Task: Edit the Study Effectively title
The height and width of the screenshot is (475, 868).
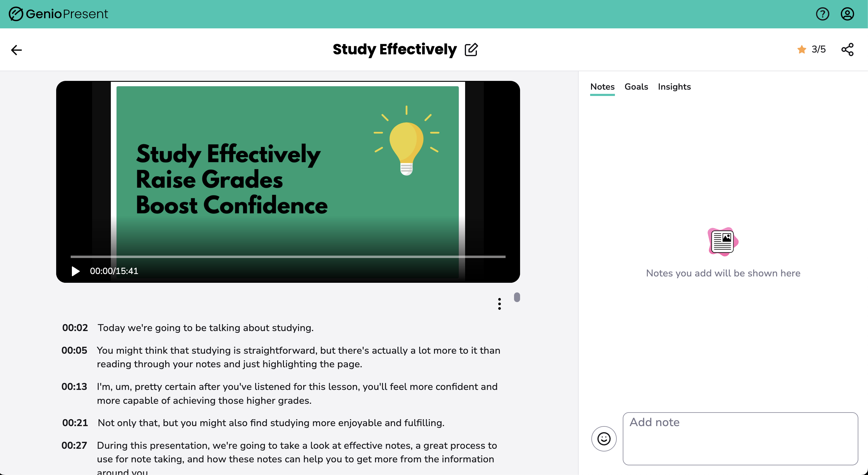Action: coord(471,49)
